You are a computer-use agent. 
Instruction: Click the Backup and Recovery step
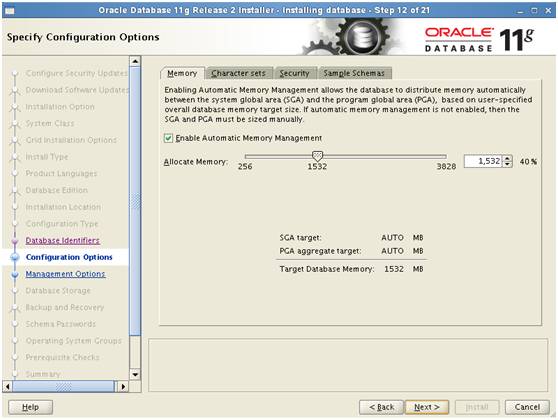point(65,308)
